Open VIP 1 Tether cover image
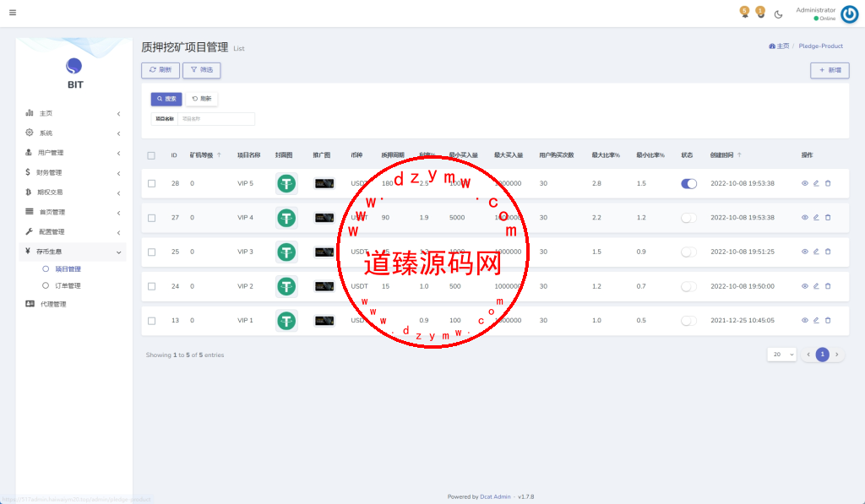Viewport: 865px width, 504px height. click(286, 320)
